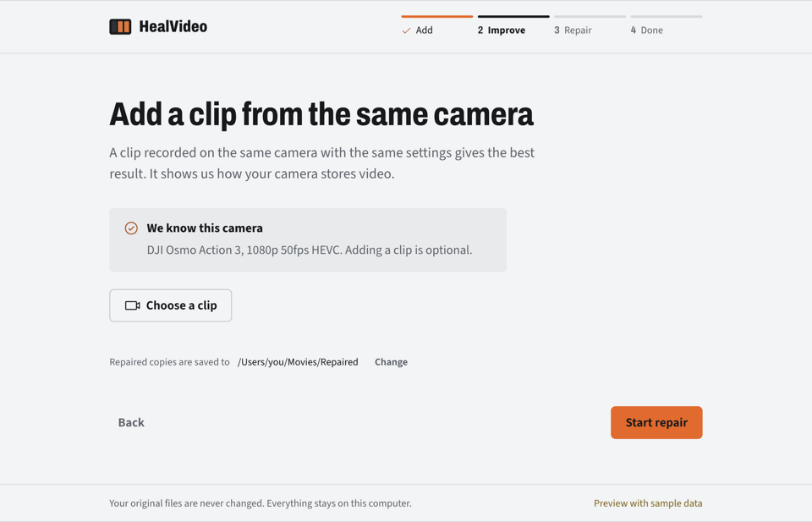Click the /Users/you/Movies/Repaired path

tap(298, 362)
